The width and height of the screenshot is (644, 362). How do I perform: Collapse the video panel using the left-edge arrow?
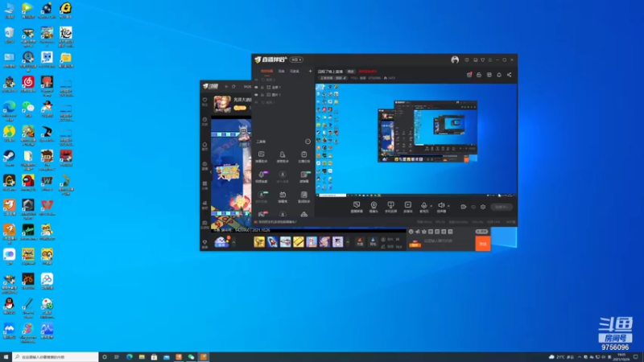(211, 172)
